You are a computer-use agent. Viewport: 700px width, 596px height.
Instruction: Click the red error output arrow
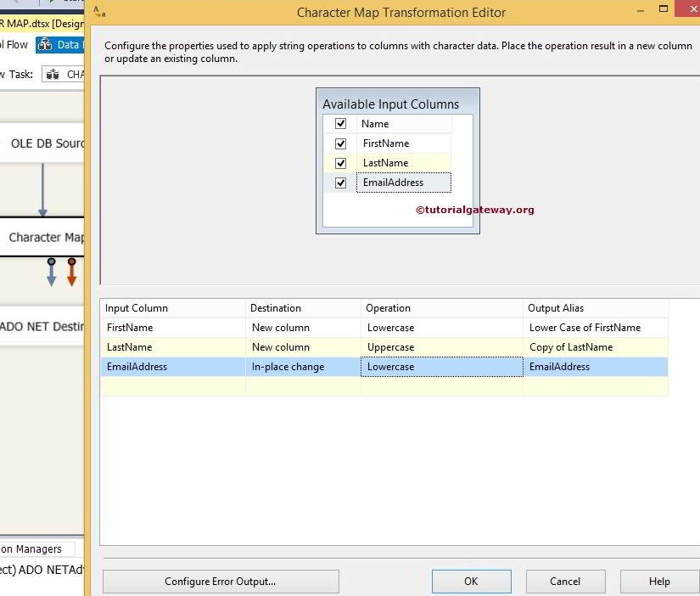point(71,274)
